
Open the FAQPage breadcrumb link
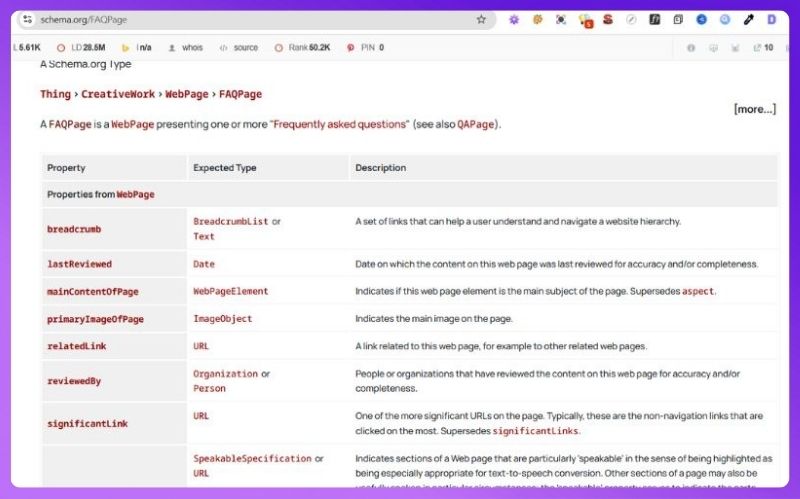[240, 94]
